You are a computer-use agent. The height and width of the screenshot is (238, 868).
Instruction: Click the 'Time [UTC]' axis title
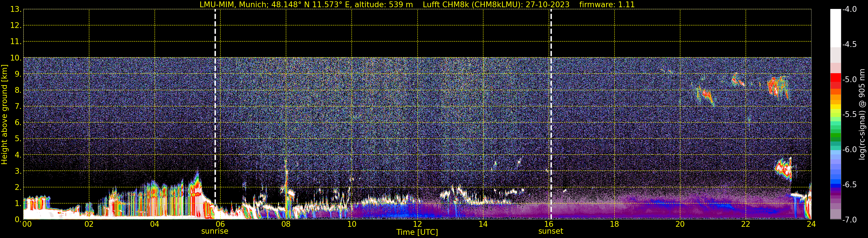click(x=417, y=232)
